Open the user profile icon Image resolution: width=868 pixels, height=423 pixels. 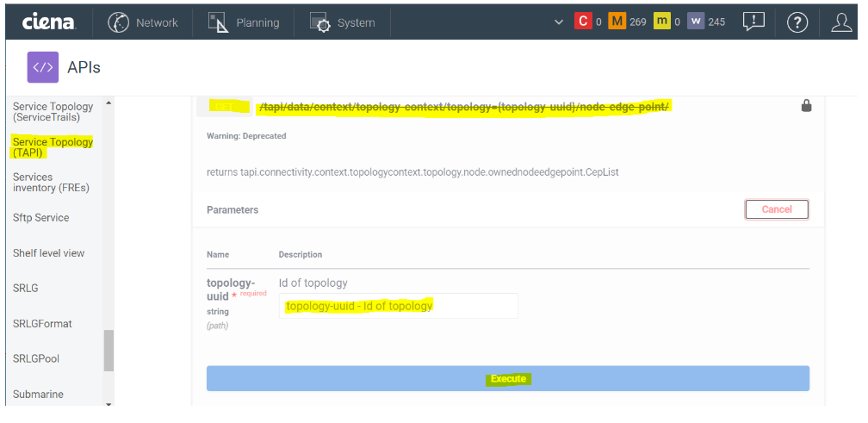click(x=841, y=22)
